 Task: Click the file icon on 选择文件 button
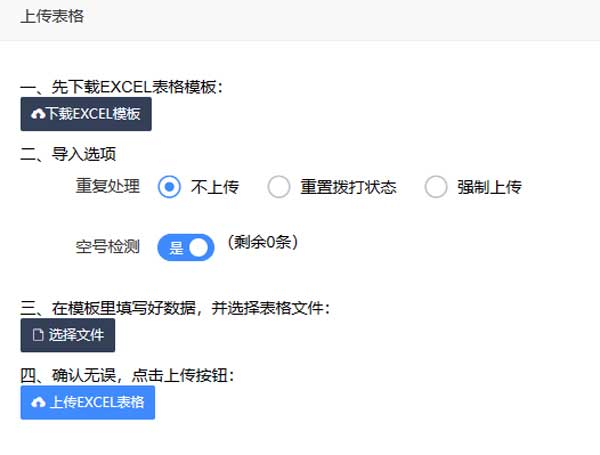[x=38, y=335]
